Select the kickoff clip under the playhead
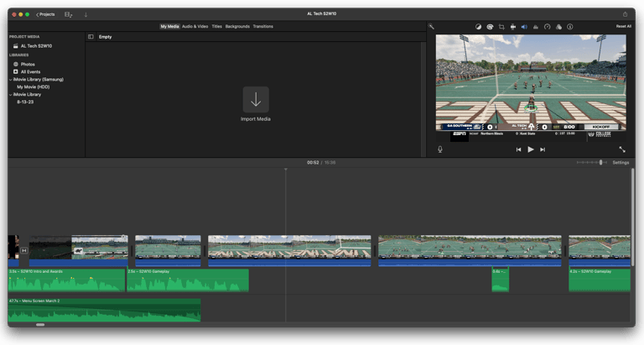 pos(289,250)
